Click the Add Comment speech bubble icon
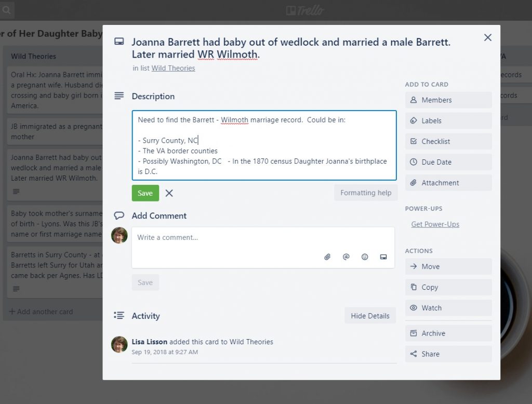The height and width of the screenshot is (404, 532). click(x=119, y=216)
